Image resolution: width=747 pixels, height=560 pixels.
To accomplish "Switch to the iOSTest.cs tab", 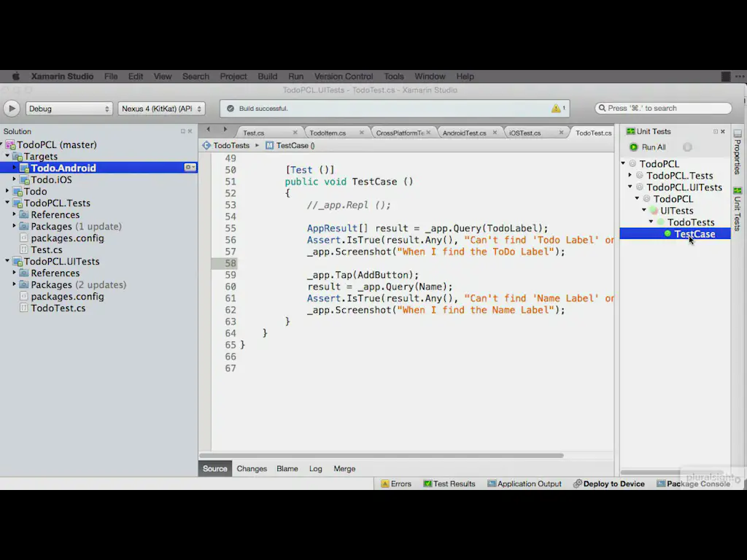I will click(x=525, y=133).
